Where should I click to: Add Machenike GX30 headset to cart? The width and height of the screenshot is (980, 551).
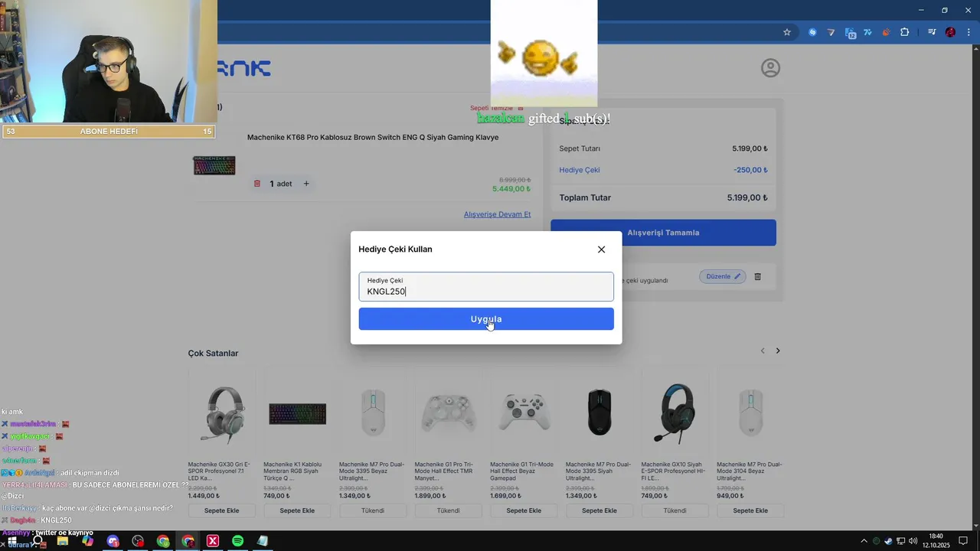(x=221, y=510)
